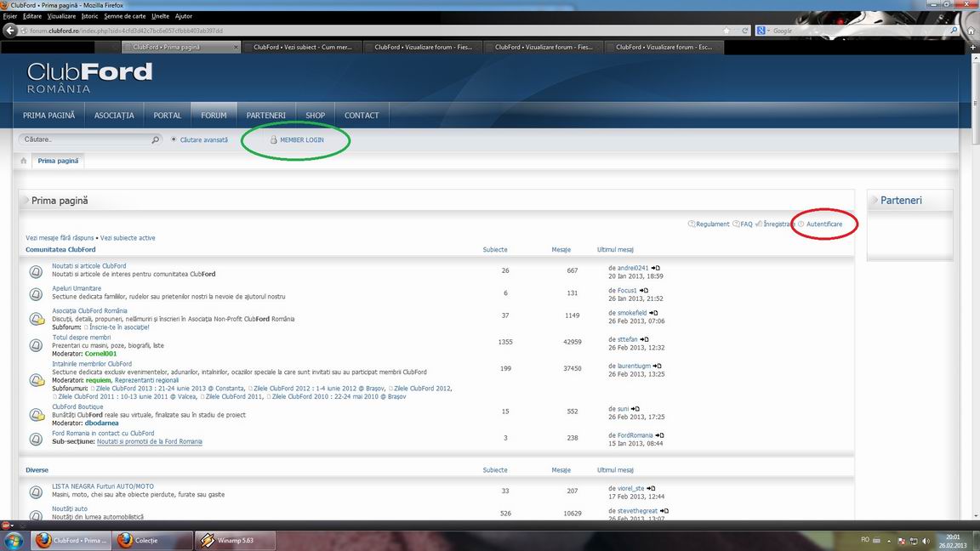Image resolution: width=980 pixels, height=551 pixels.
Task: Click the Windows Start button
Action: click(x=14, y=540)
